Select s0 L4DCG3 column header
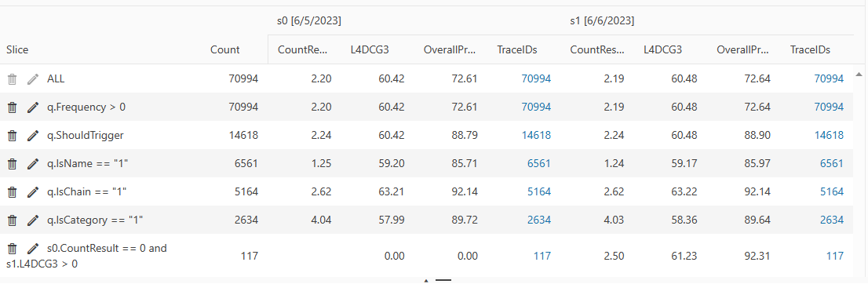The height and width of the screenshot is (284, 868). [x=370, y=50]
